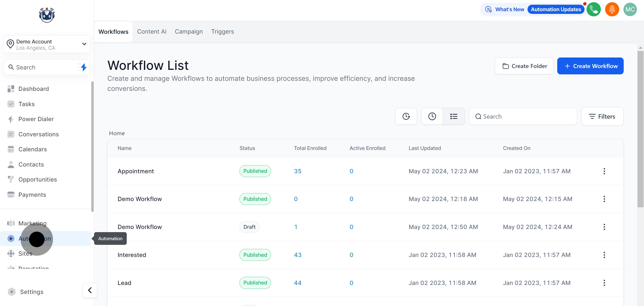Open the Appointment row three-dot menu
Viewport: 644px width, 306px height.
click(604, 171)
